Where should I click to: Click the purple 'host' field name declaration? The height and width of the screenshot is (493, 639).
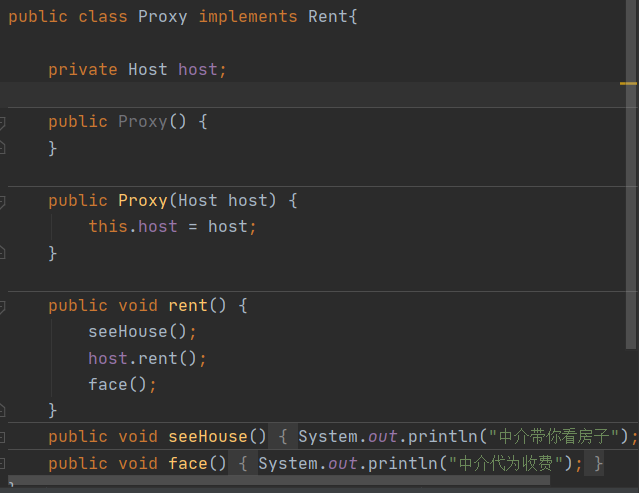click(198, 70)
